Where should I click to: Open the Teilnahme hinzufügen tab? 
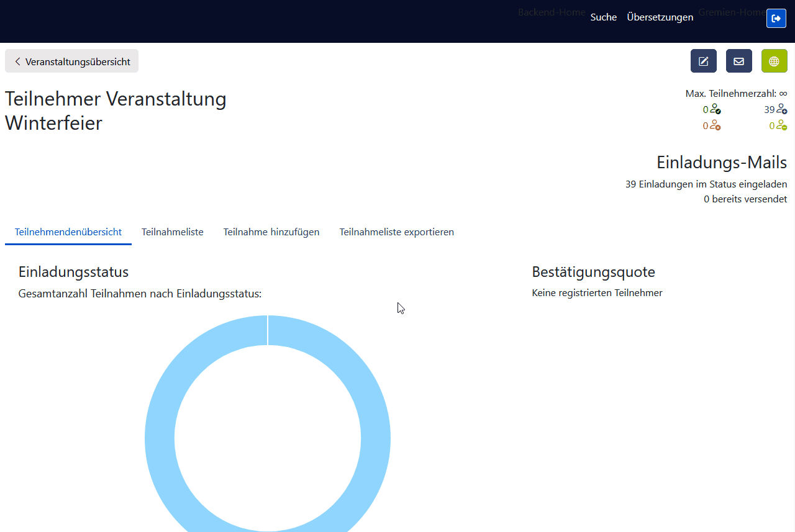[x=271, y=232]
